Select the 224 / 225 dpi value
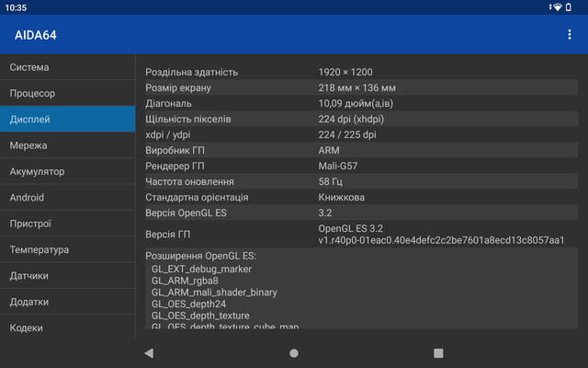The width and height of the screenshot is (588, 368). [x=347, y=135]
